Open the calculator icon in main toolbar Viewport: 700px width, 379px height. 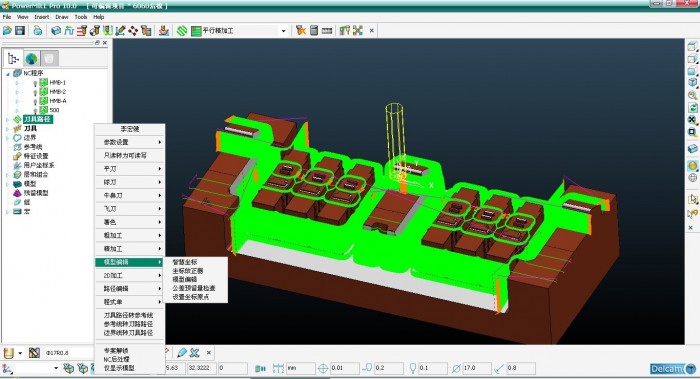pos(314,30)
